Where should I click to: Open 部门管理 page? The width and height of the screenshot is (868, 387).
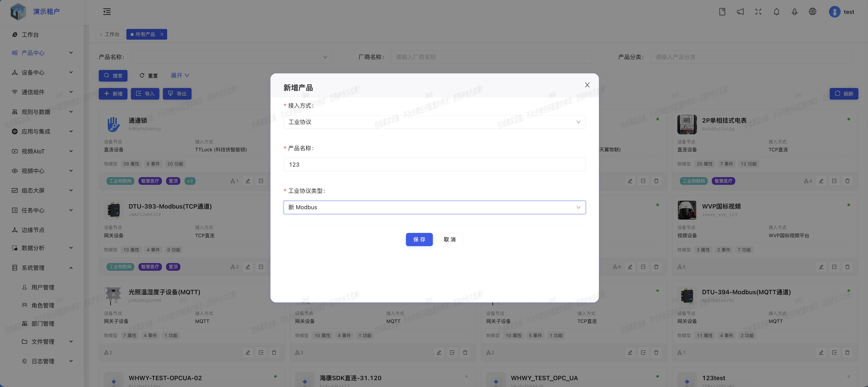[x=43, y=324]
